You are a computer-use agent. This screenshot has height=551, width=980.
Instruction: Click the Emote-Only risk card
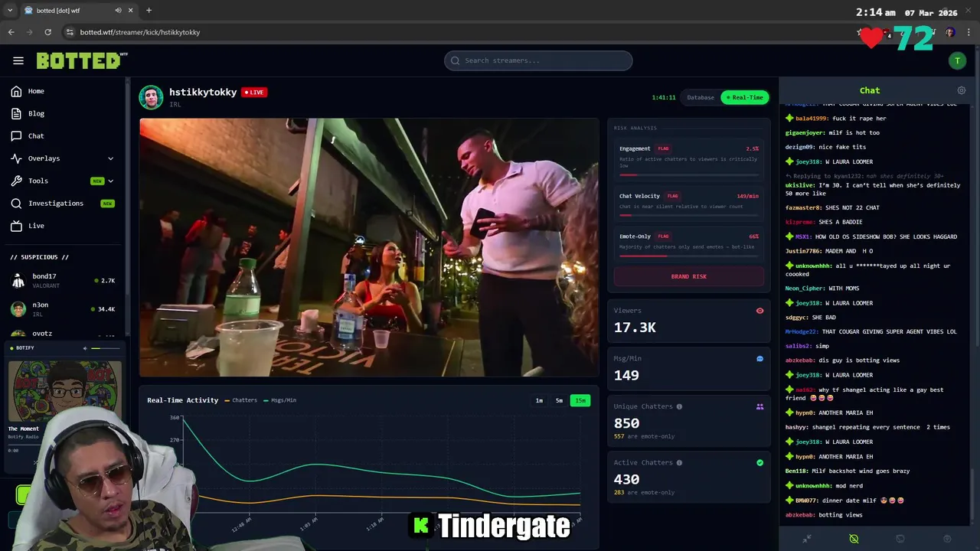689,244
